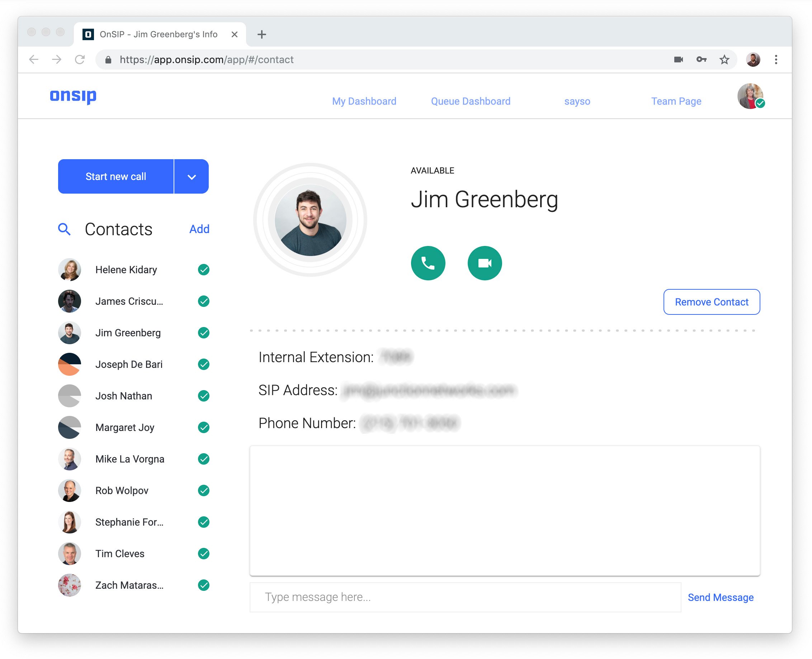Reload the page with the refresh control
The height and width of the screenshot is (659, 812).
[80, 60]
